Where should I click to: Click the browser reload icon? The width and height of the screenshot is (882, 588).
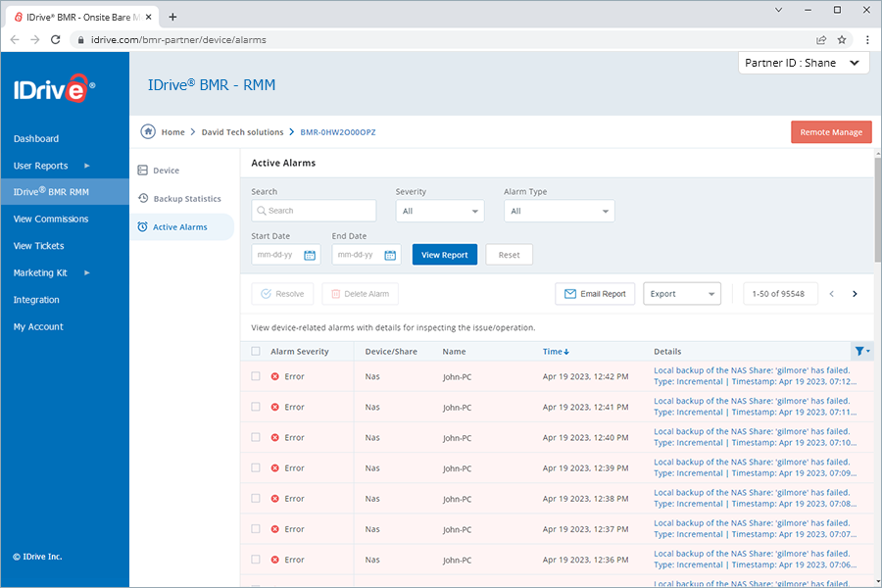point(55,39)
